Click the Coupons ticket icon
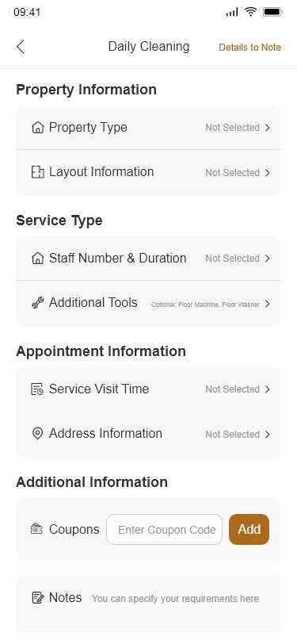Viewport: 297px width, 644px height. click(36, 529)
